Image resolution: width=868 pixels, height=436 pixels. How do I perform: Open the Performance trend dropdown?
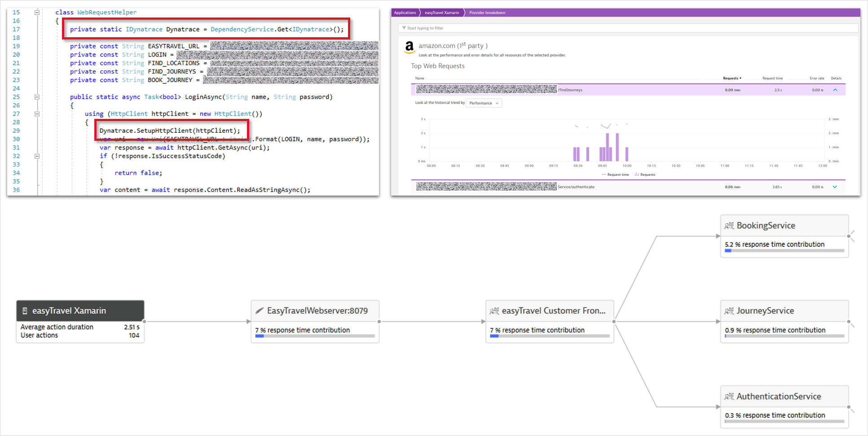pyautogui.click(x=484, y=103)
